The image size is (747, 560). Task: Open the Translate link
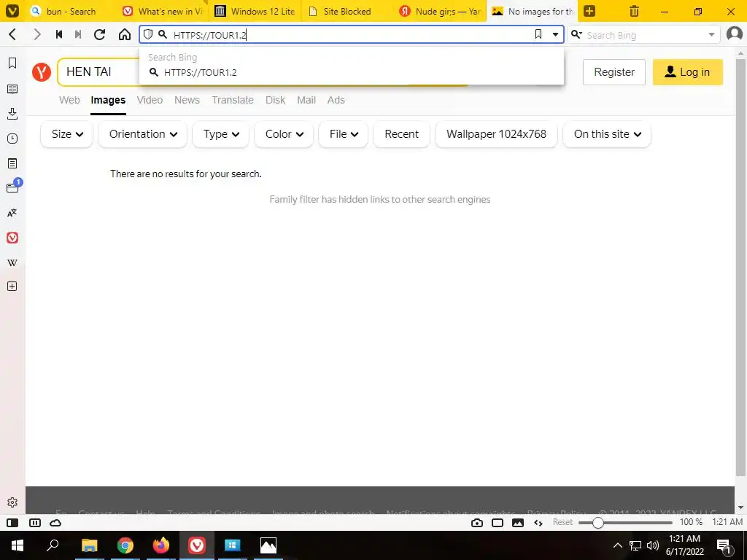(x=233, y=100)
